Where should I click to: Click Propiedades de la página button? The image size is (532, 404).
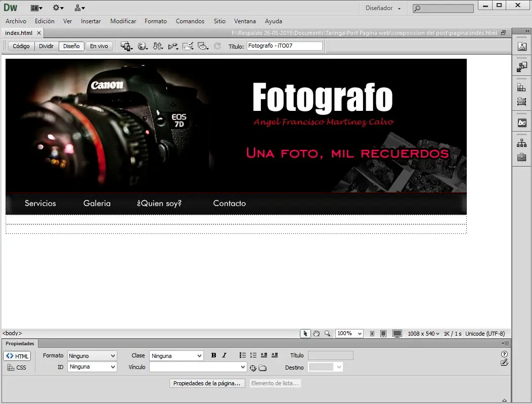click(207, 383)
